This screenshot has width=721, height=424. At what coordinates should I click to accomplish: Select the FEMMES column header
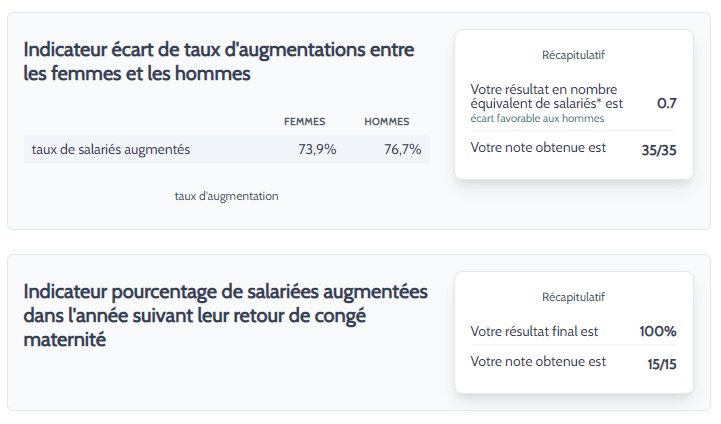point(304,122)
